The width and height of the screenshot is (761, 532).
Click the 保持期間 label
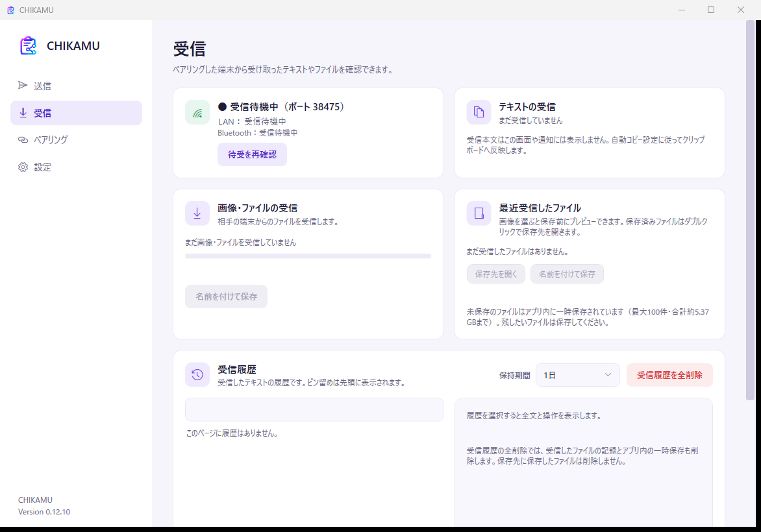point(514,376)
